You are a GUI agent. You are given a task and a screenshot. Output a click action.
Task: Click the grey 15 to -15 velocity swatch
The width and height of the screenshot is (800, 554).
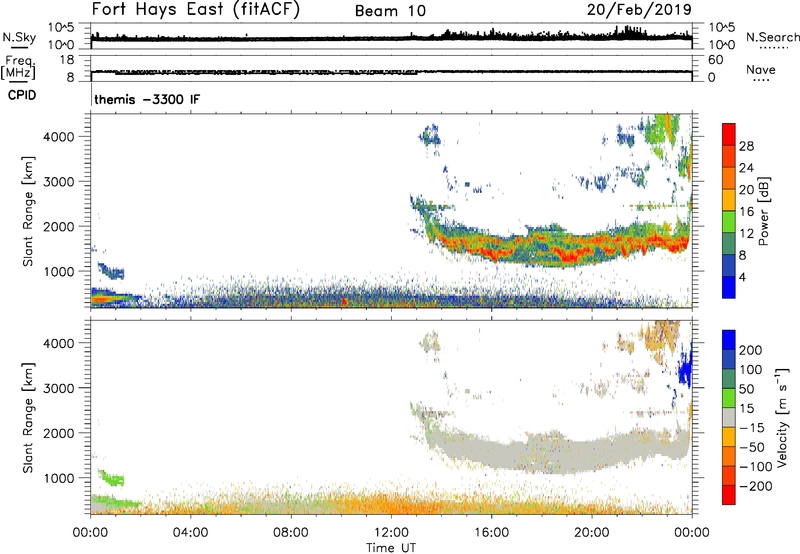tap(729, 417)
